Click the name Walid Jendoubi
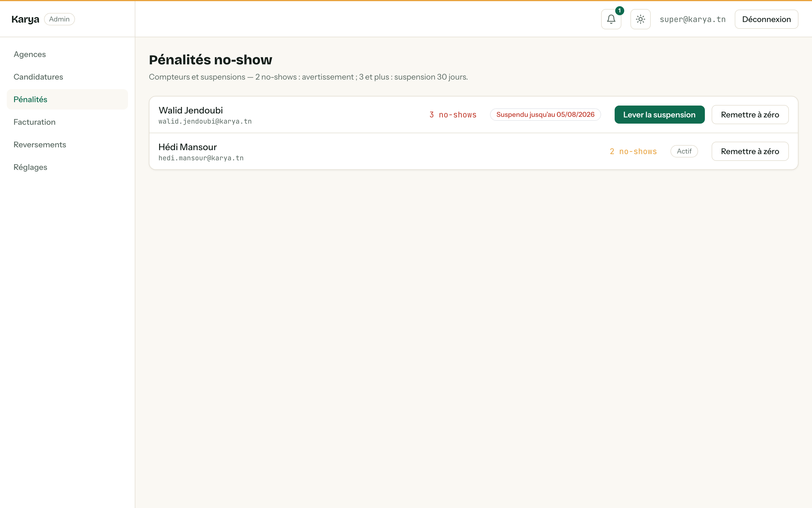This screenshot has height=508, width=812. tap(191, 110)
